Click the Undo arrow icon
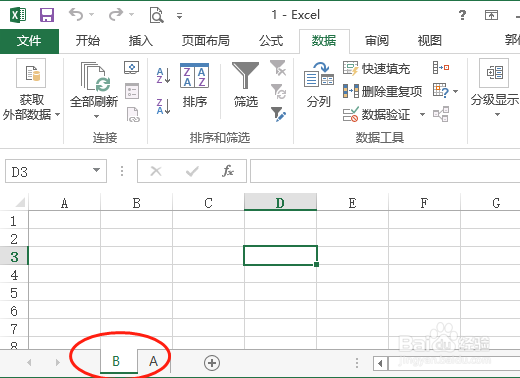This screenshot has height=378, width=520. coord(76,15)
